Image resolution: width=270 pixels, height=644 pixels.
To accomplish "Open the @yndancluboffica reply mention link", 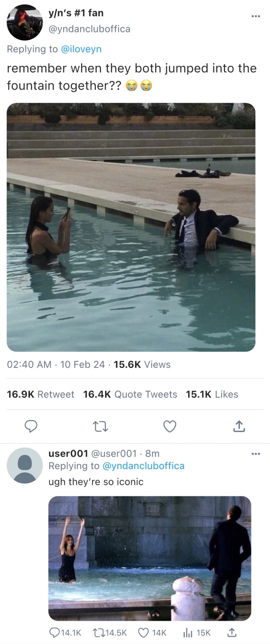I will (143, 466).
